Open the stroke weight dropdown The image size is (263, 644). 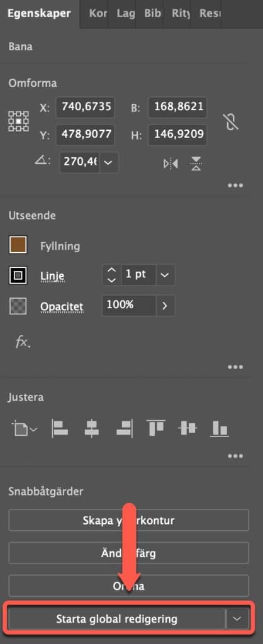tap(165, 275)
